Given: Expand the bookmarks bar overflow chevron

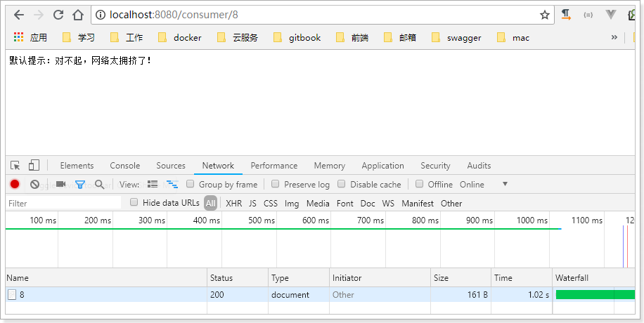Looking at the screenshot, I should pos(614,37).
